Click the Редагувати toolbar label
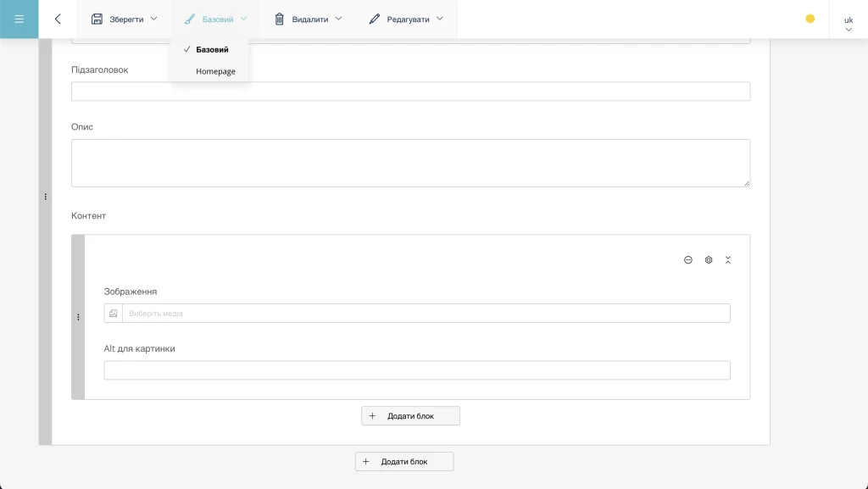The width and height of the screenshot is (868, 489). pyautogui.click(x=408, y=19)
